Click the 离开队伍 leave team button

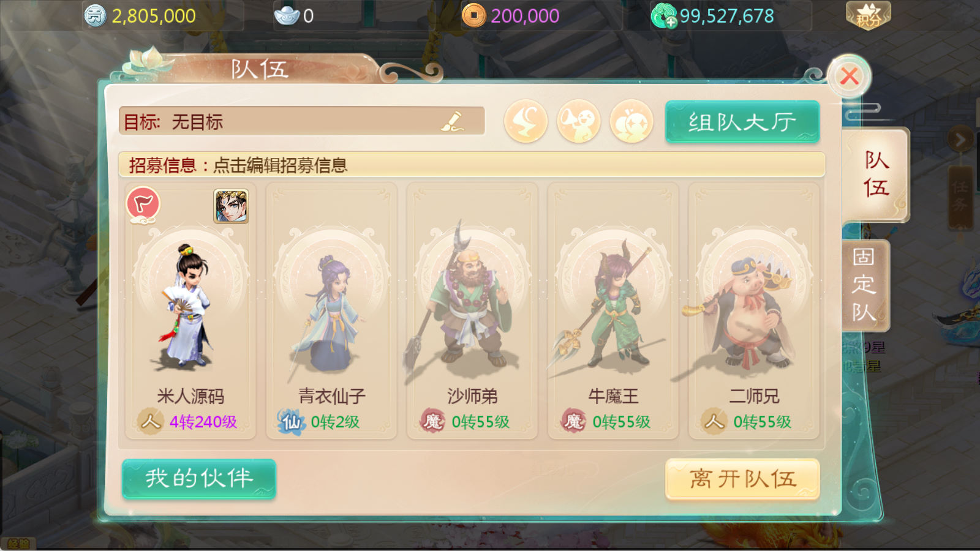[742, 479]
